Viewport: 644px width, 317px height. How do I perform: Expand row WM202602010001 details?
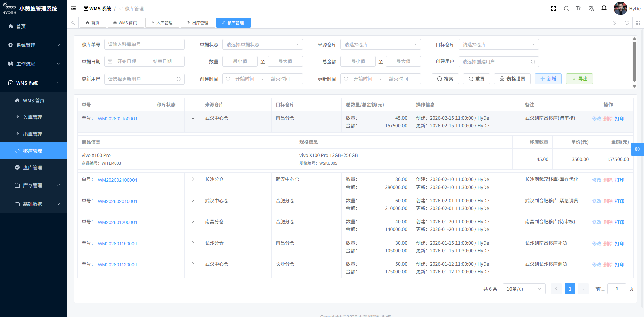pyautogui.click(x=193, y=200)
